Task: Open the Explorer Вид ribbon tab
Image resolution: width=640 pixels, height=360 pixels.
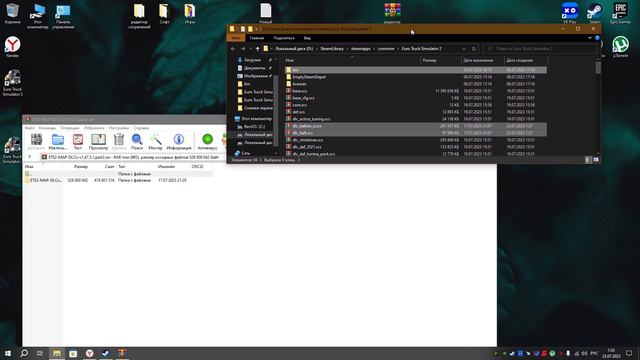Action: (x=307, y=38)
